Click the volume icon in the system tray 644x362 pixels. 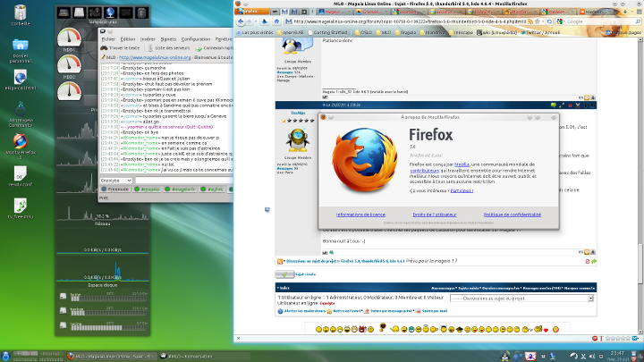point(592,357)
